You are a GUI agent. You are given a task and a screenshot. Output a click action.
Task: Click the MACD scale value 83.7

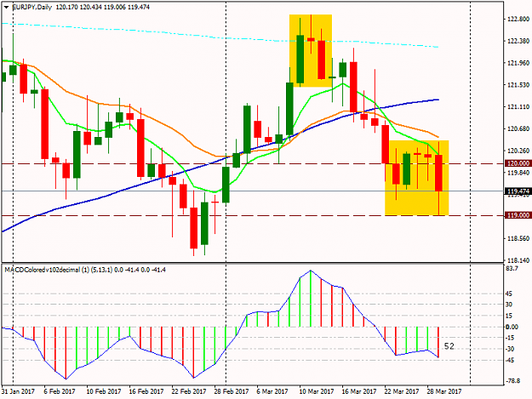point(512,269)
